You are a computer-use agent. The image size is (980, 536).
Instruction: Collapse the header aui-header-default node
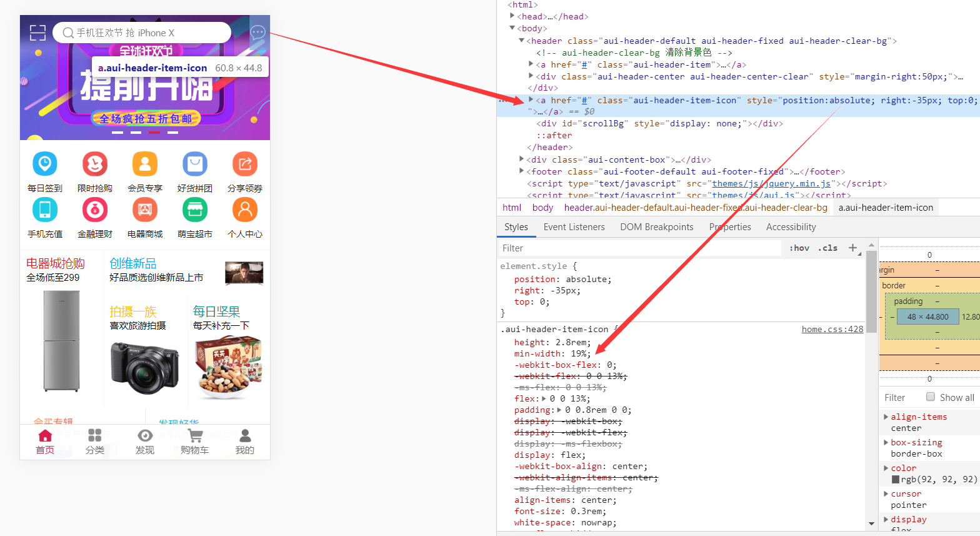(522, 41)
